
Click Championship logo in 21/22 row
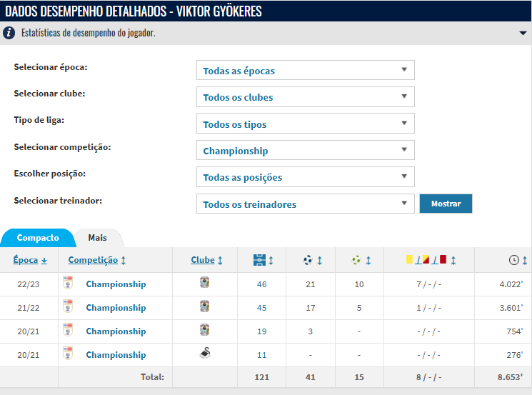[68, 306]
